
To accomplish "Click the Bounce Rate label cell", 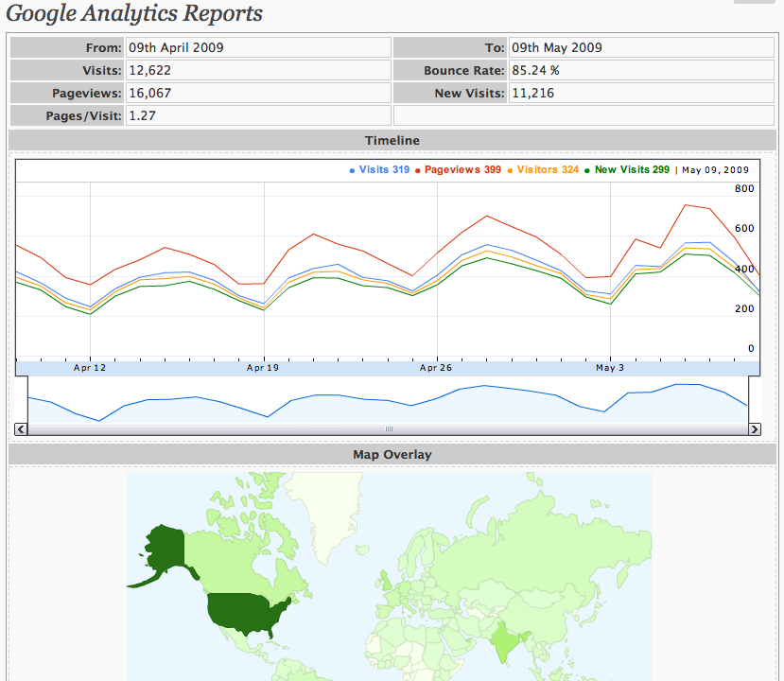I will point(450,71).
